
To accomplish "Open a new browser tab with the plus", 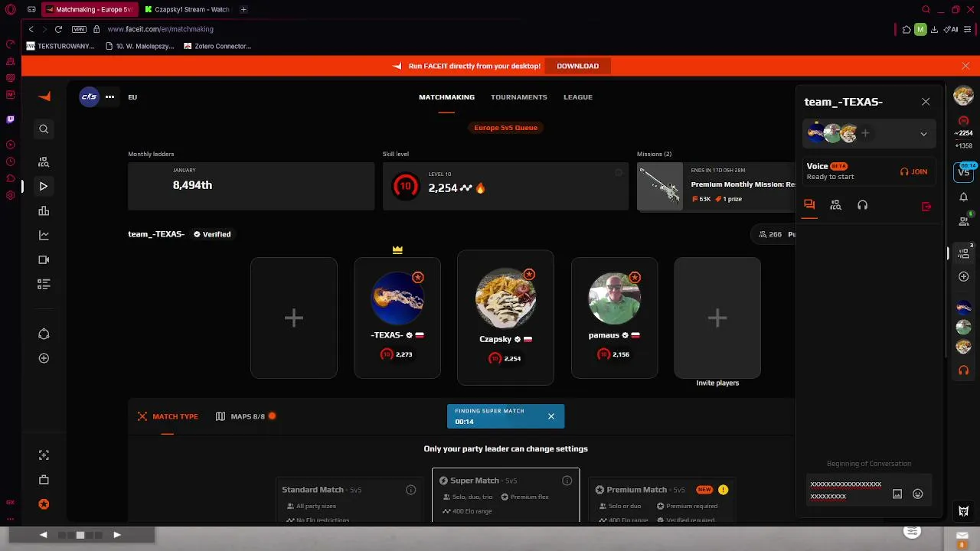I will tap(243, 9).
